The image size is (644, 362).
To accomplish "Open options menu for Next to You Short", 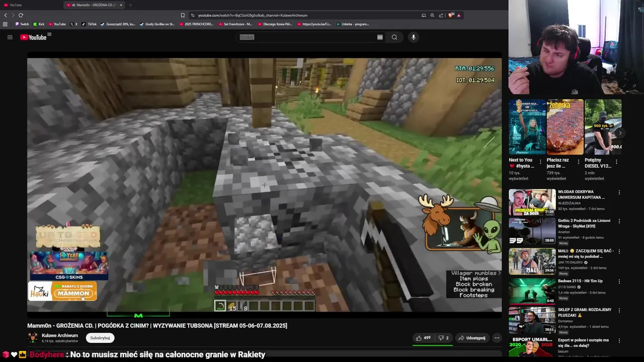I will 540,162.
